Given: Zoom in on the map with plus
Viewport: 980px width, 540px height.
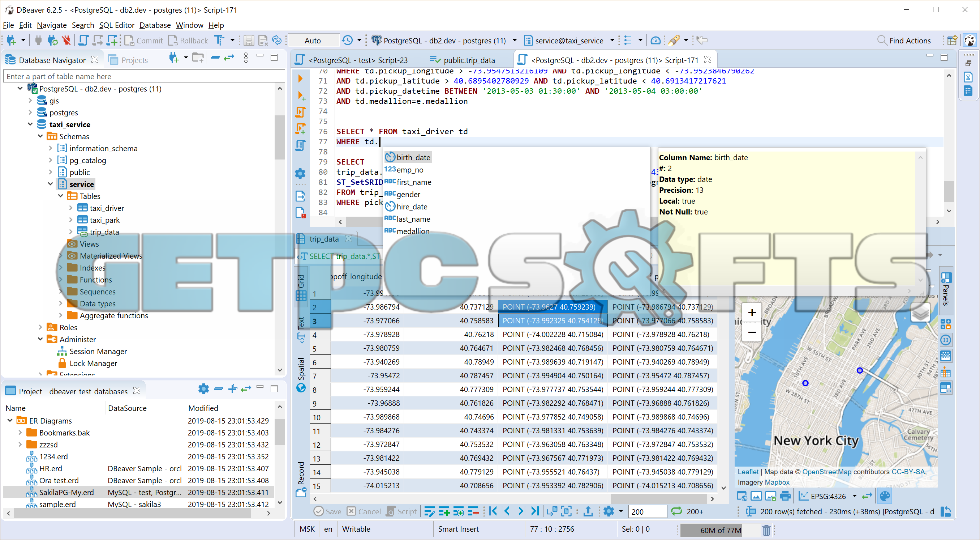Looking at the screenshot, I should 752,312.
